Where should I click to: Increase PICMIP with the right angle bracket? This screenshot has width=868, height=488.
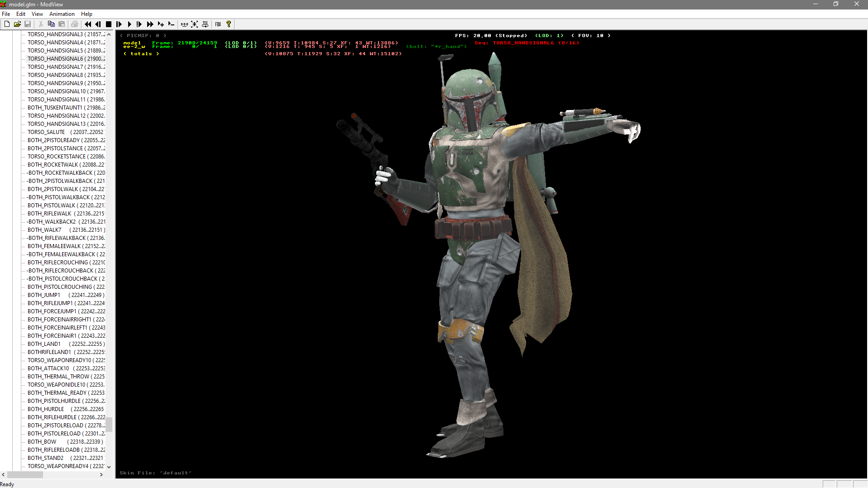pyautogui.click(x=165, y=35)
